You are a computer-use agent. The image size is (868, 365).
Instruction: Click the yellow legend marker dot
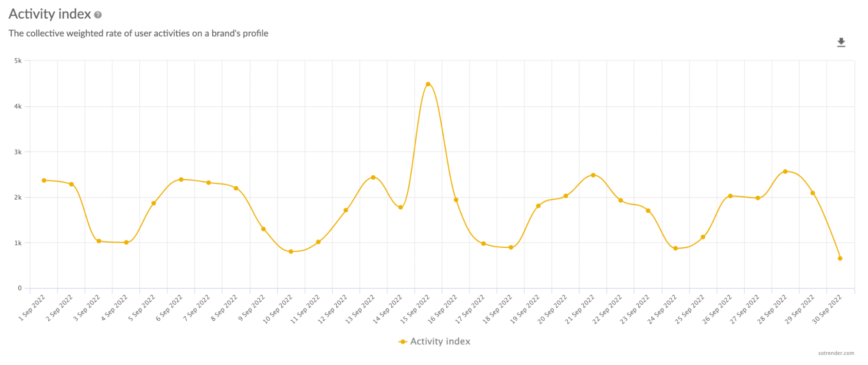(403, 342)
